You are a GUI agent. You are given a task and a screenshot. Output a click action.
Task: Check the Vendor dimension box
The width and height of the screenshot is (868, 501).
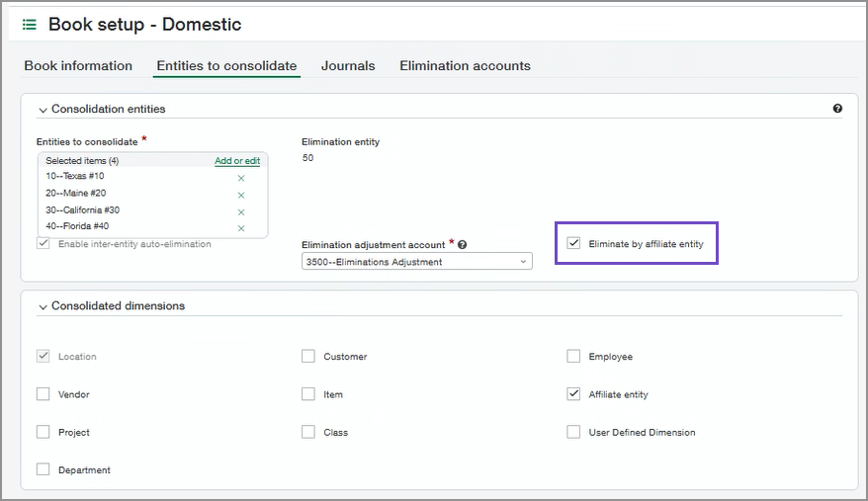click(x=43, y=394)
